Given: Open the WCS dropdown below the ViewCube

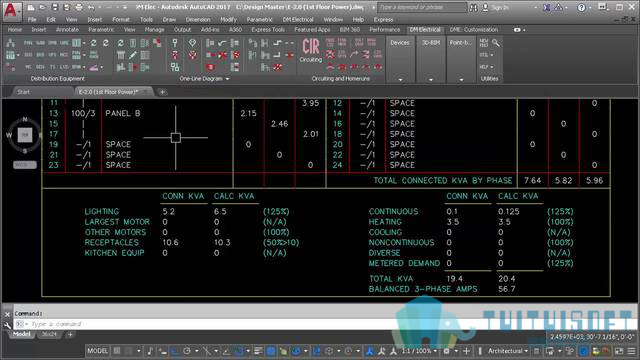Looking at the screenshot, I should [x=24, y=165].
